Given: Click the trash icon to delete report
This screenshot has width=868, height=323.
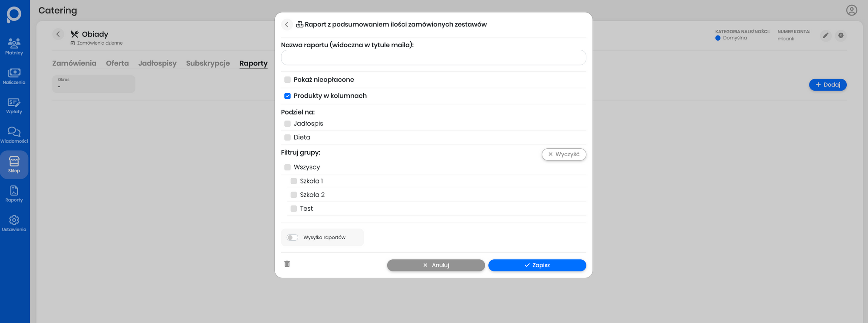Looking at the screenshot, I should point(287,264).
